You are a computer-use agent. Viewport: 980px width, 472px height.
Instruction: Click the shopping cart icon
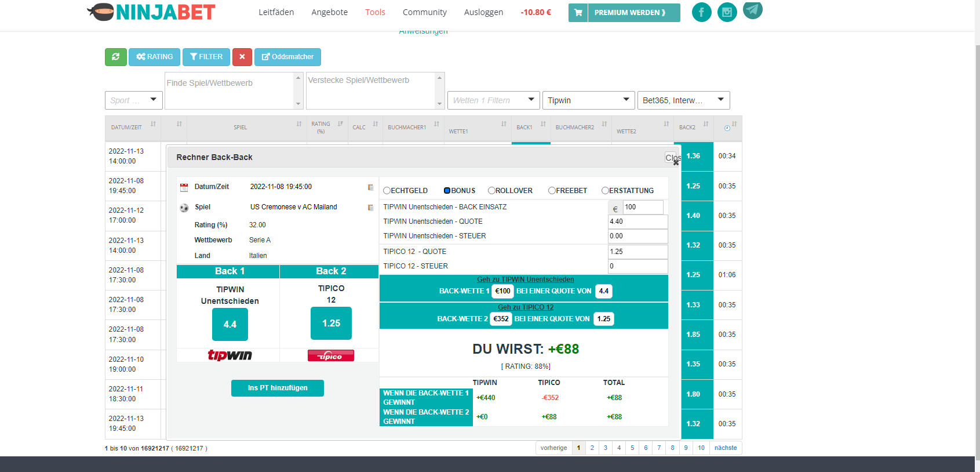[578, 13]
